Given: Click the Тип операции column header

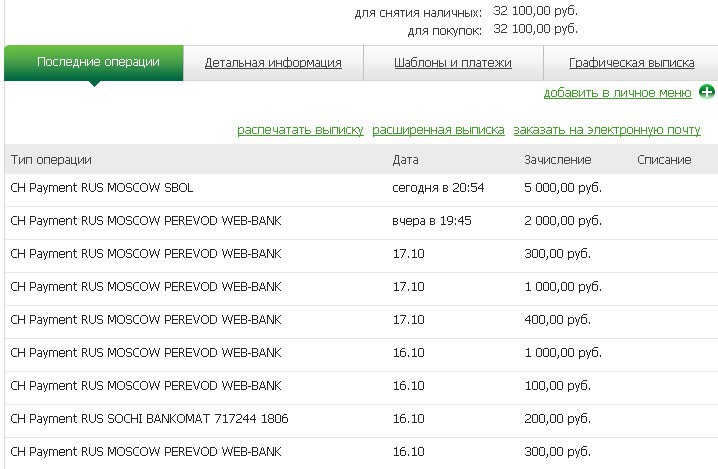Looking at the screenshot, I should coord(51,160).
